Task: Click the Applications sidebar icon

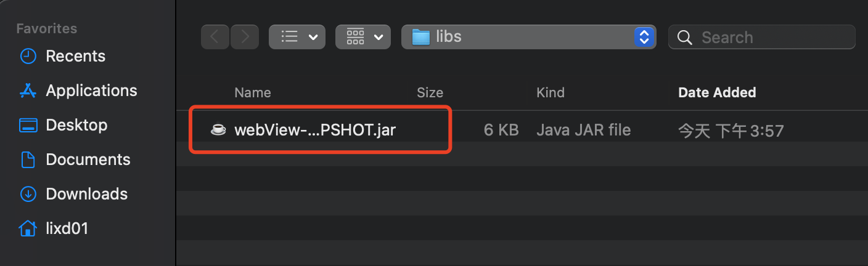Action: click(28, 91)
